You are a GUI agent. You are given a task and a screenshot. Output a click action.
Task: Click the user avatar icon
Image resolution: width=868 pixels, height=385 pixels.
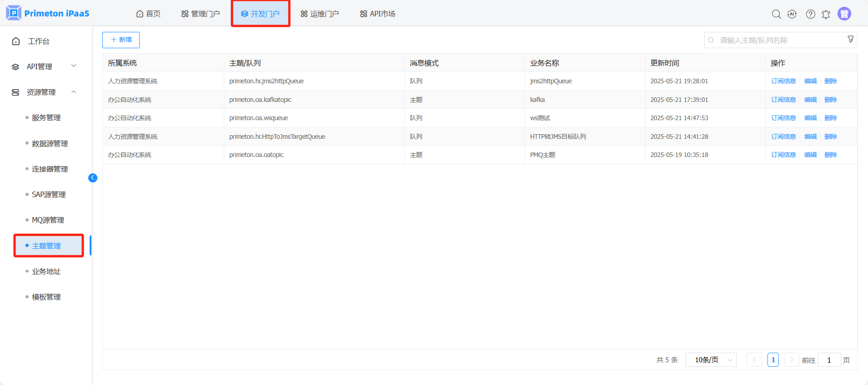pyautogui.click(x=844, y=14)
